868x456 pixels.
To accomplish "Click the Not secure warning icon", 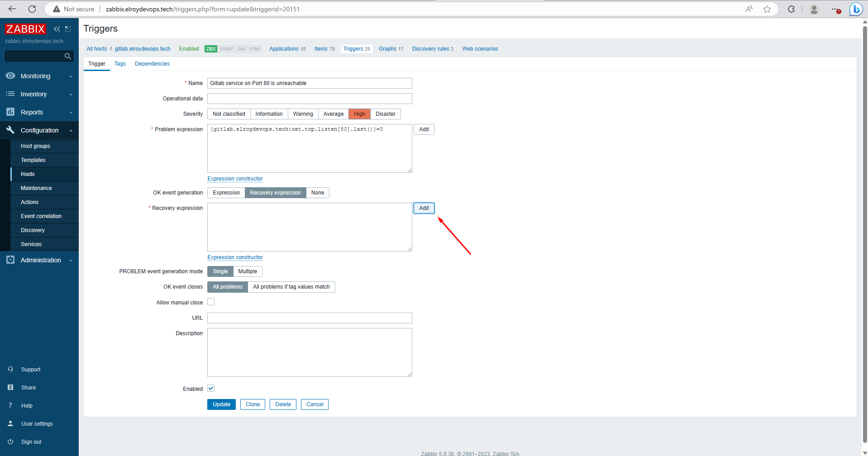I will coord(57,9).
